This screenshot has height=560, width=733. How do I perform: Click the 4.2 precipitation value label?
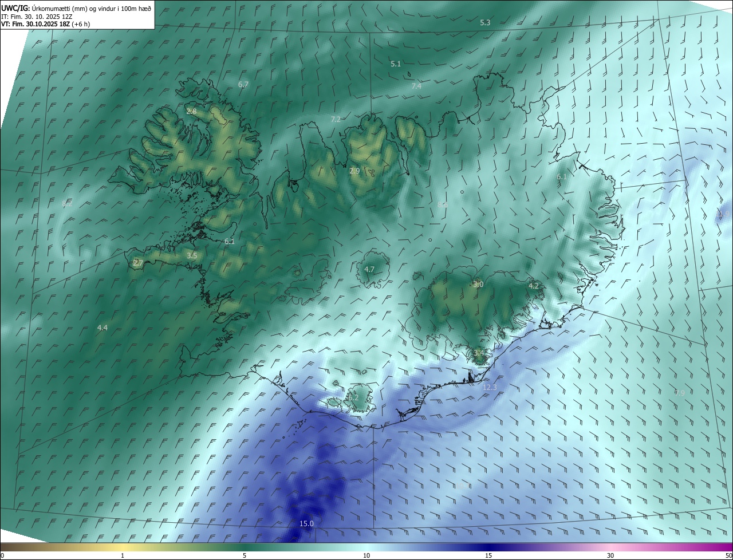[x=534, y=285]
